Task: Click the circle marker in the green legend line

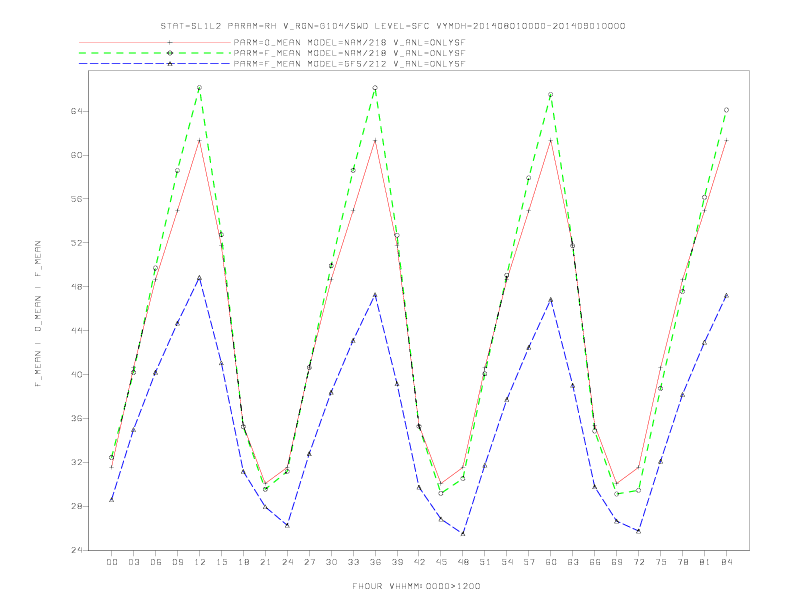Action: 170,53
